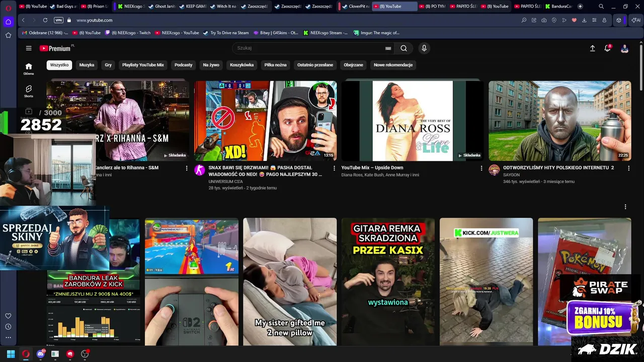Open the browser downloads icon

(584, 20)
